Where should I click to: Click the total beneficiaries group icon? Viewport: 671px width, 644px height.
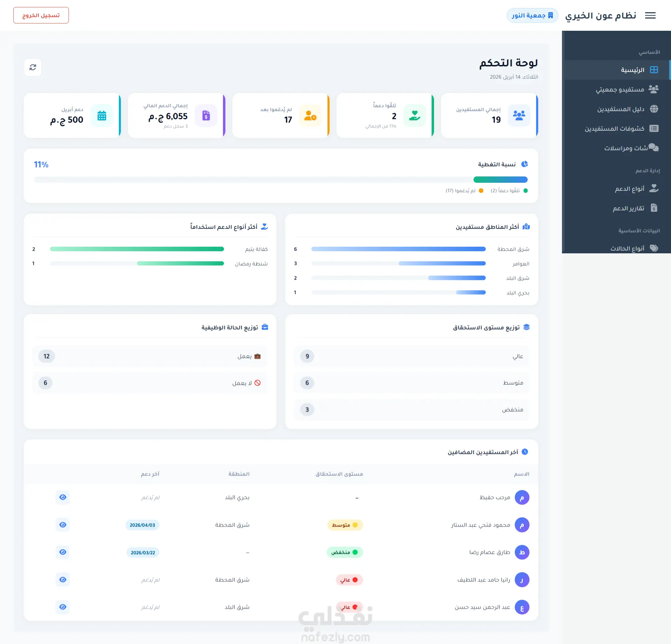pyautogui.click(x=519, y=116)
